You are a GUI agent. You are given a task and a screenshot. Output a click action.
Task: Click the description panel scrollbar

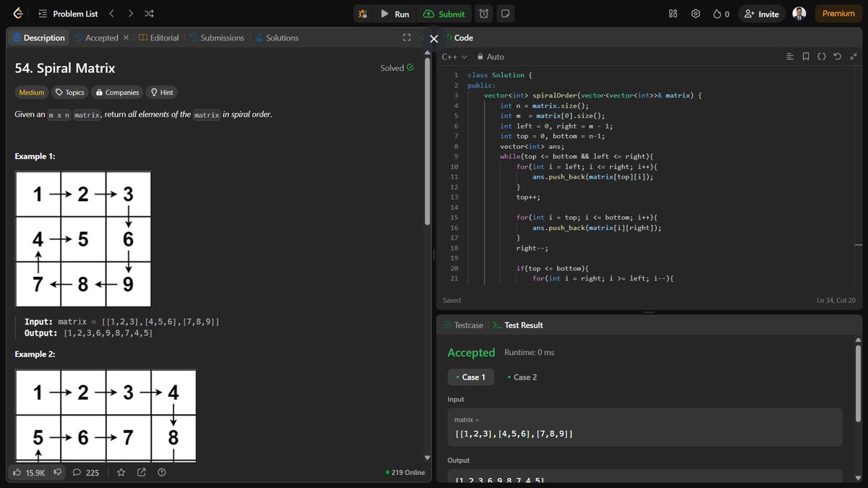pos(427,141)
